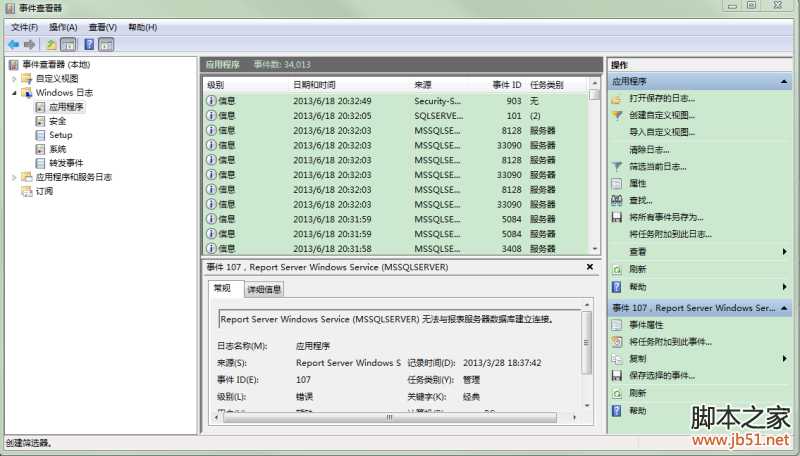Image resolution: width=800 pixels, height=456 pixels.
Task: Open the 查看(V) menu
Action: point(103,28)
